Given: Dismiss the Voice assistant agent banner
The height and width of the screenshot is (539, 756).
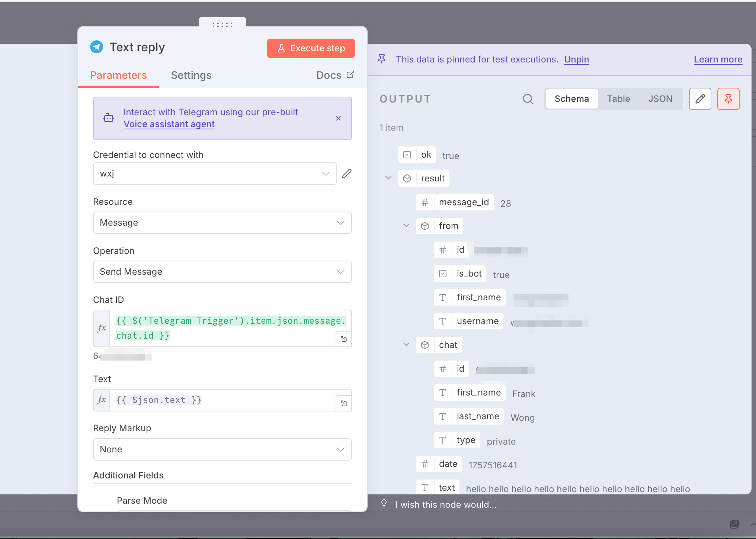Looking at the screenshot, I should [338, 118].
